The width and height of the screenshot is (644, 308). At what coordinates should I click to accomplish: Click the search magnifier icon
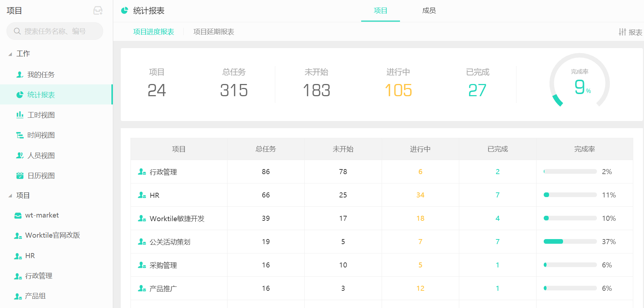pyautogui.click(x=17, y=31)
